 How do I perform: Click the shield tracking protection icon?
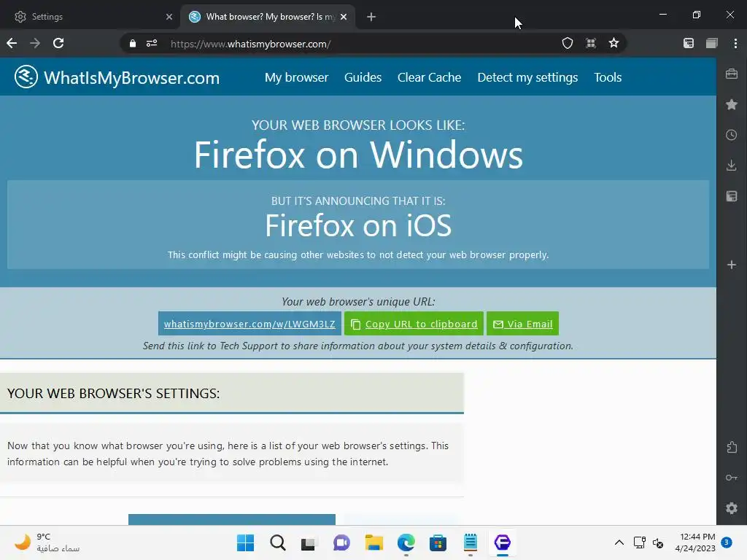pyautogui.click(x=567, y=43)
